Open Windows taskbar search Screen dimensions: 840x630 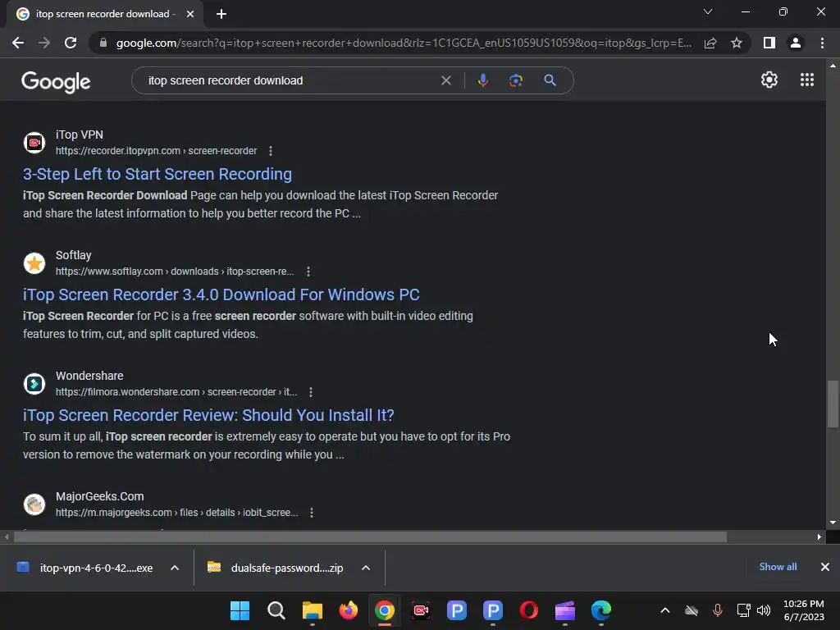[276, 610]
